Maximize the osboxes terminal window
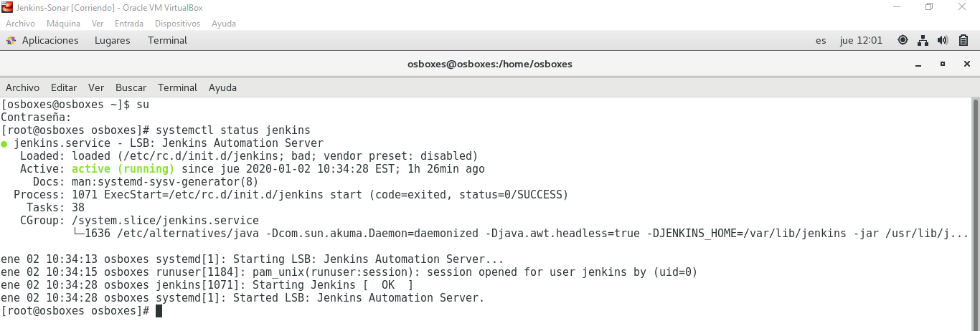Image resolution: width=980 pixels, height=331 pixels. coord(943,64)
